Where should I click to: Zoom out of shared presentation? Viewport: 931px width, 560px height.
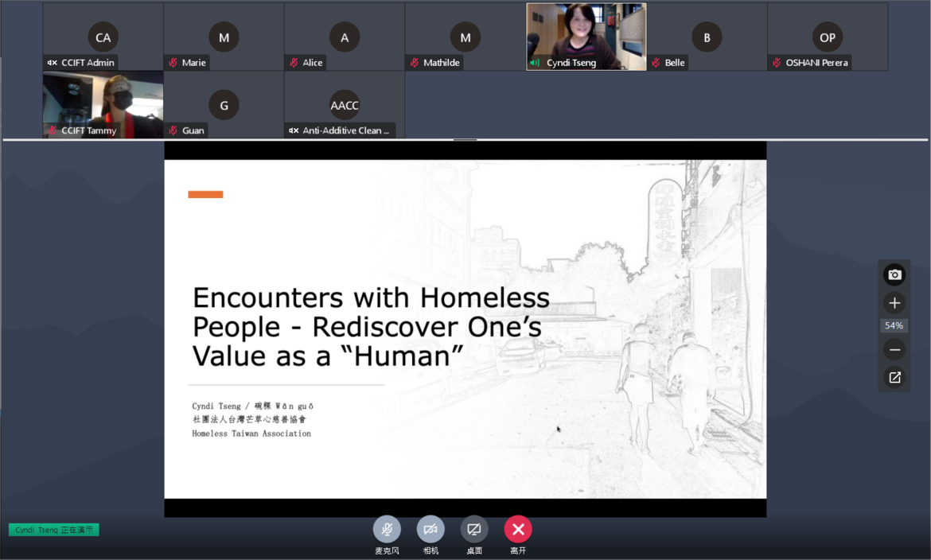(x=894, y=350)
